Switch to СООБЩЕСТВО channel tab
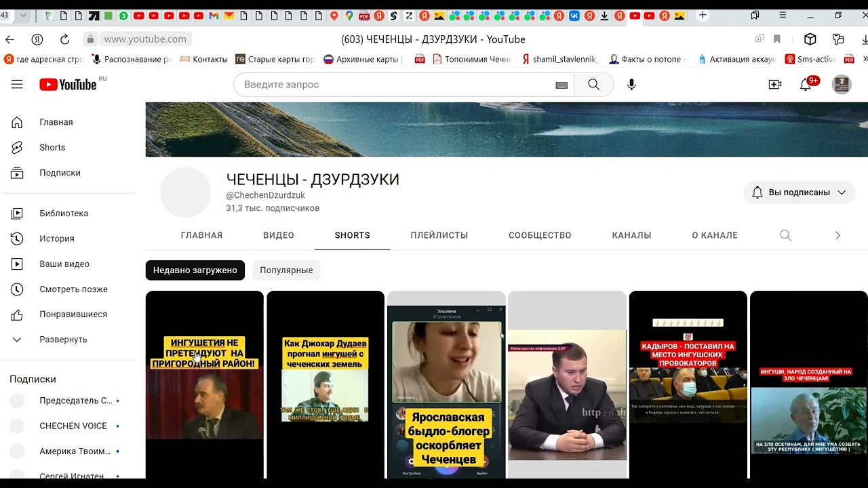 click(x=540, y=235)
